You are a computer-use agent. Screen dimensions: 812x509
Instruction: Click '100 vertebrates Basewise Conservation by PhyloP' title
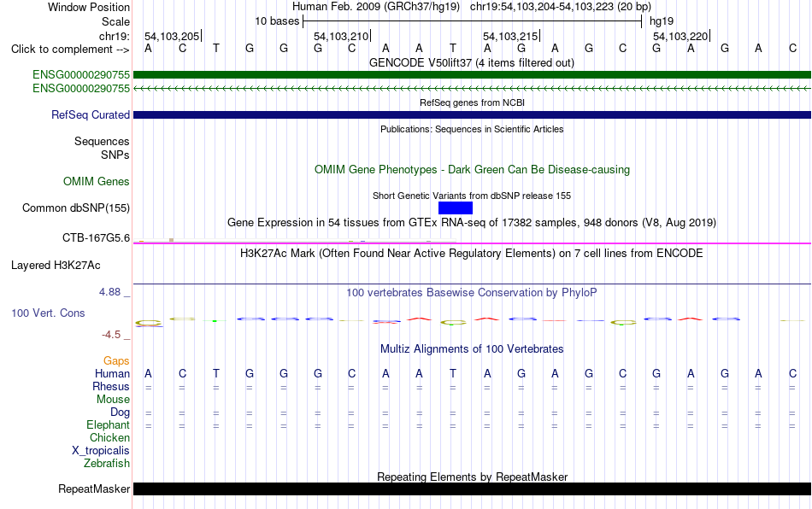pos(472,292)
